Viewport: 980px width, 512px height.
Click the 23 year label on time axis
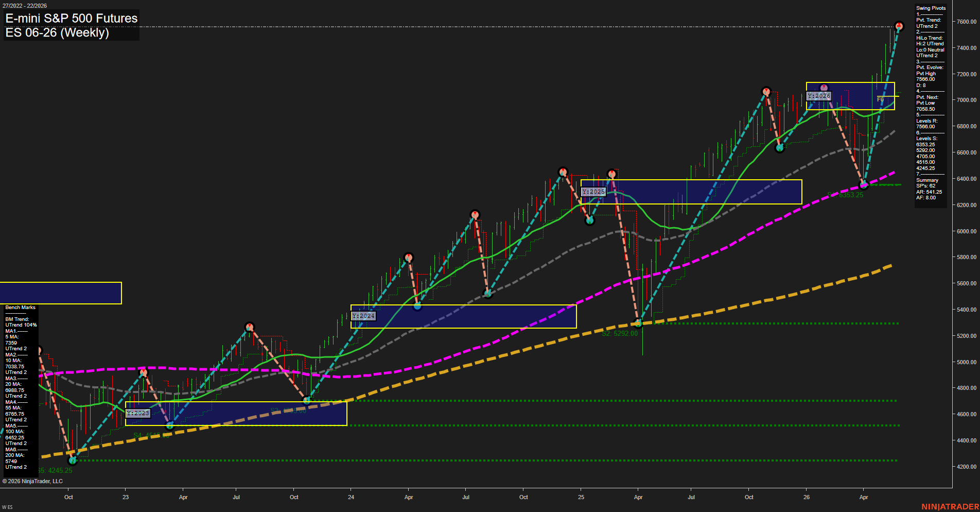pos(126,498)
